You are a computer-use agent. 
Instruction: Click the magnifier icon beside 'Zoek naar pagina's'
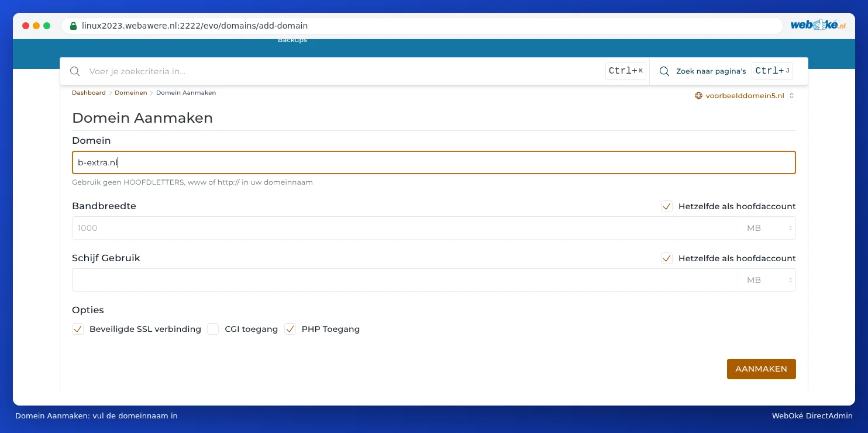664,71
